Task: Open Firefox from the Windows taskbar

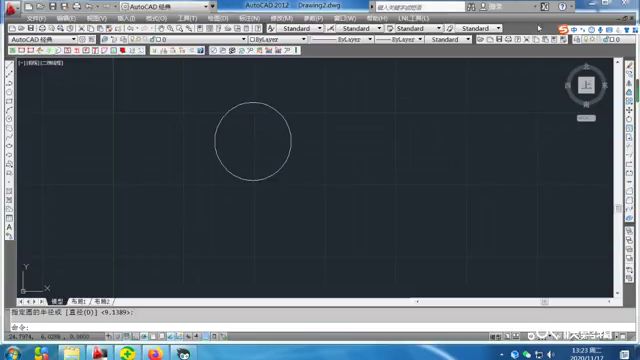Action: click(155, 353)
